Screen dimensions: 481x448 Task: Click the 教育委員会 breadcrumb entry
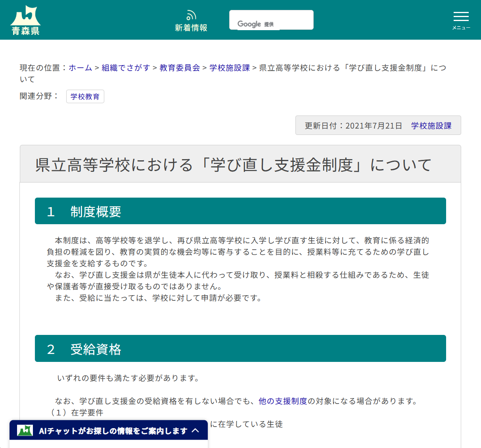179,68
